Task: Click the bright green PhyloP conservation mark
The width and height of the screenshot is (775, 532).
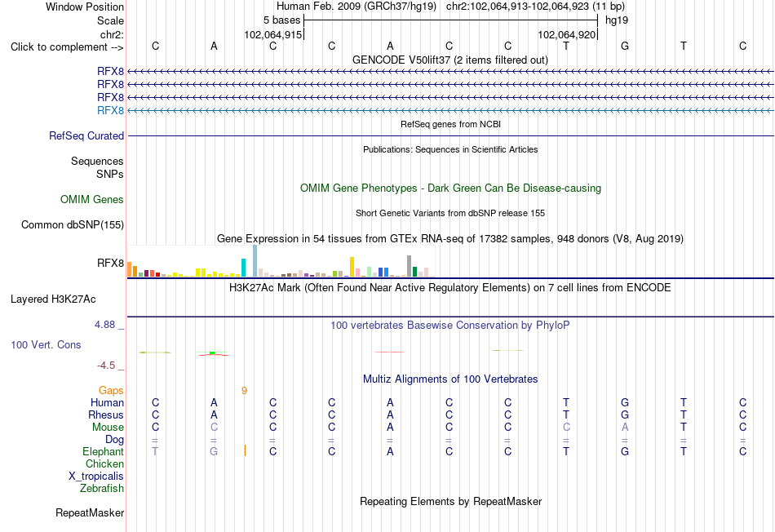Action: pos(212,352)
